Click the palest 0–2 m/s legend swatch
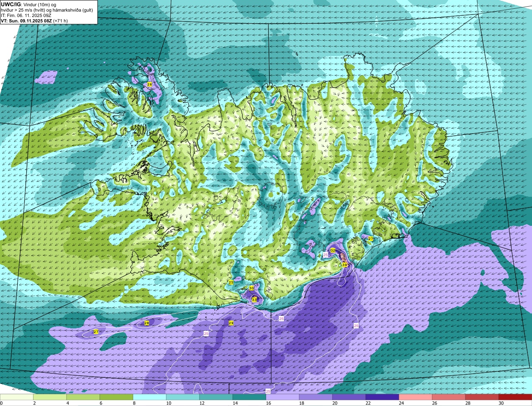Viewport: 532px width, 406px height. click(x=17, y=397)
